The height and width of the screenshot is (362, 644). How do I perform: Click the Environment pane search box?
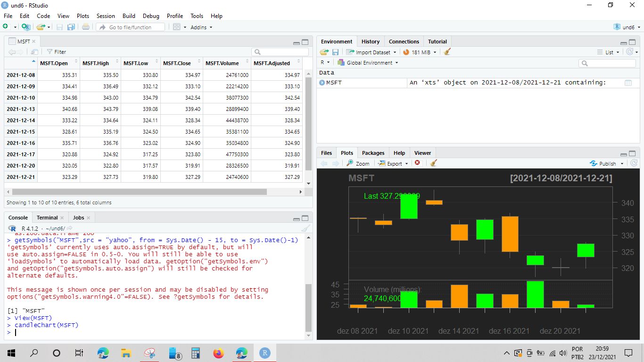point(607,63)
